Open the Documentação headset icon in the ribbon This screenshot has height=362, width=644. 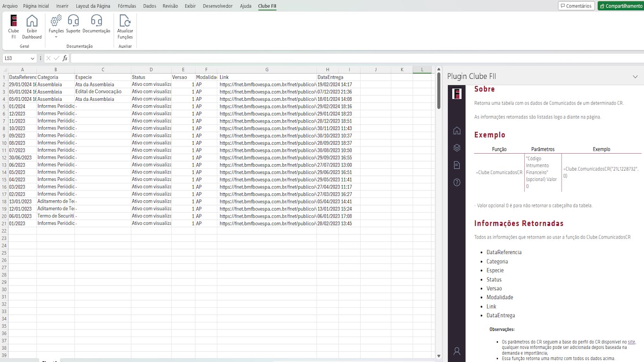coord(96,25)
